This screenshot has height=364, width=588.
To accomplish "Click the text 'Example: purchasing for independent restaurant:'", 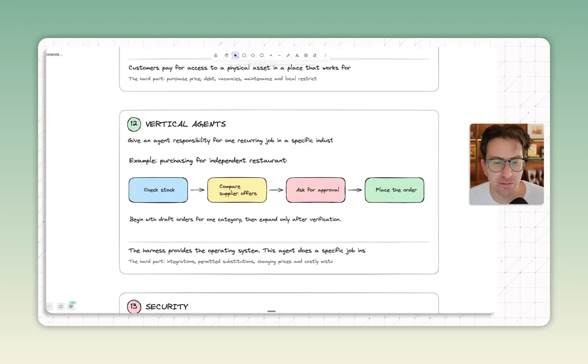I will (208, 160).
